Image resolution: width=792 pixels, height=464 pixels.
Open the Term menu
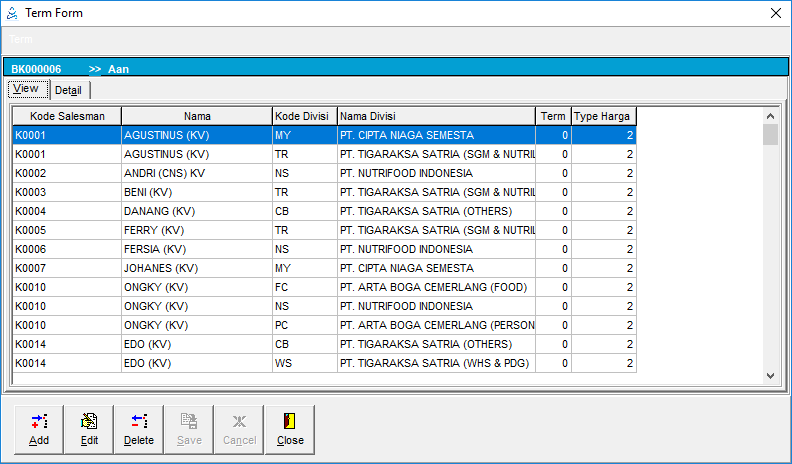coord(21,40)
